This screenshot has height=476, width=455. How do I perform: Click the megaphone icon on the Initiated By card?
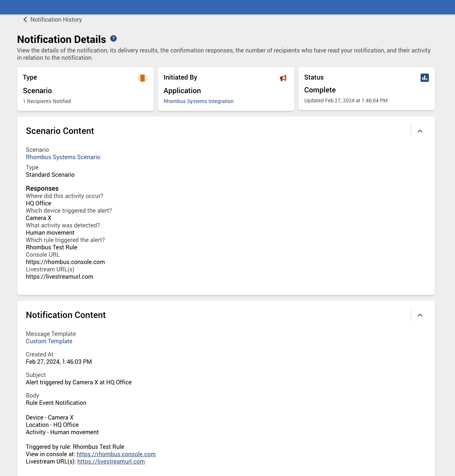[x=283, y=78]
